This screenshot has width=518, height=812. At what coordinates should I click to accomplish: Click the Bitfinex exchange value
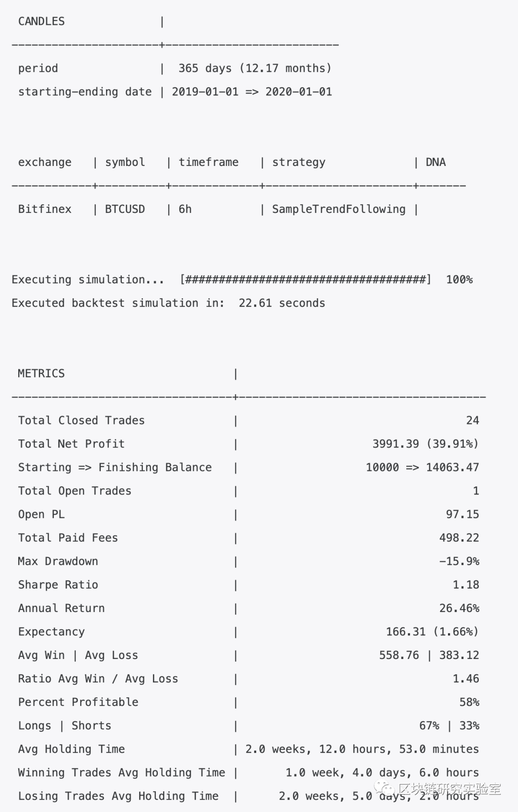coord(45,209)
